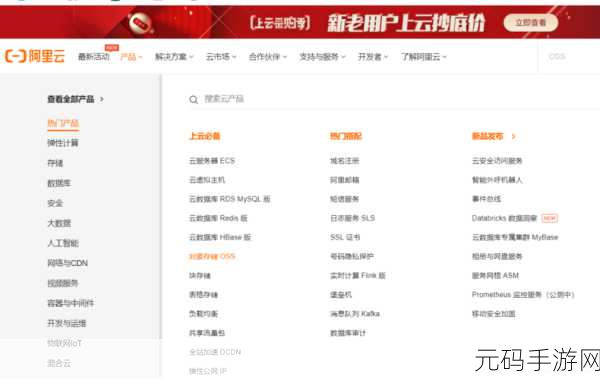Select 人工智能 category

point(63,243)
